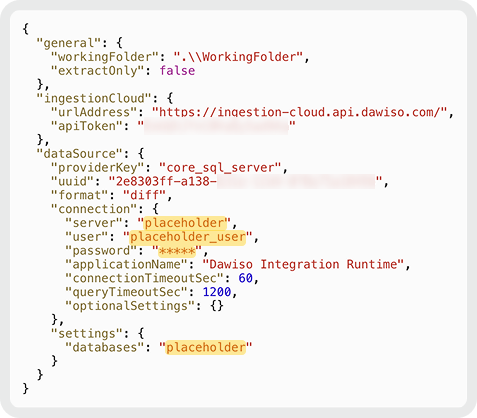Select the "Dawiso Integration Runtime" value
The width and height of the screenshot is (477, 418).
click(x=303, y=264)
